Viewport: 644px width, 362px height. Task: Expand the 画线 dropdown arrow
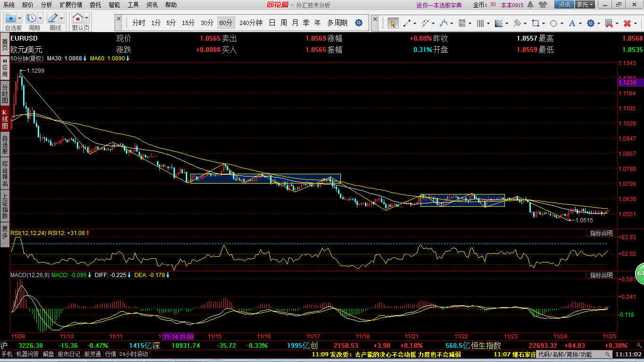(x=61, y=18)
